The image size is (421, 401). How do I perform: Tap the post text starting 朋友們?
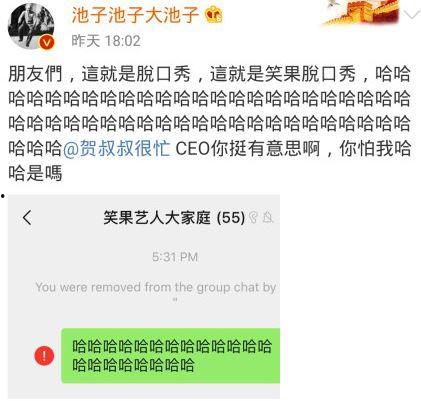(x=209, y=124)
